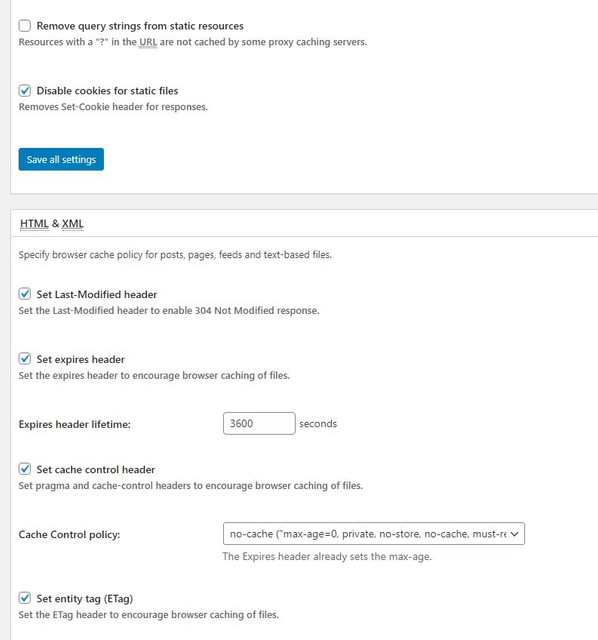Toggle Set entity tag (ETag) checkbox
Image resolution: width=598 pixels, height=640 pixels.
click(24, 598)
